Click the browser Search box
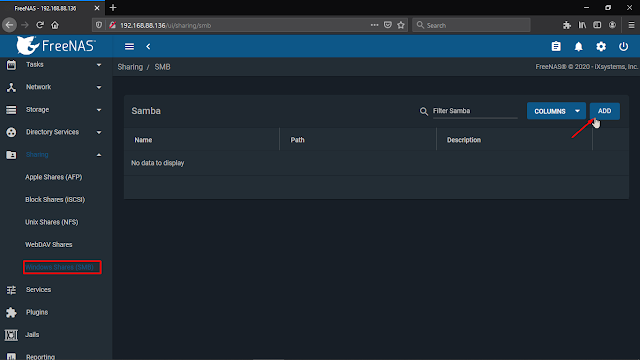640x360 pixels. click(471, 25)
